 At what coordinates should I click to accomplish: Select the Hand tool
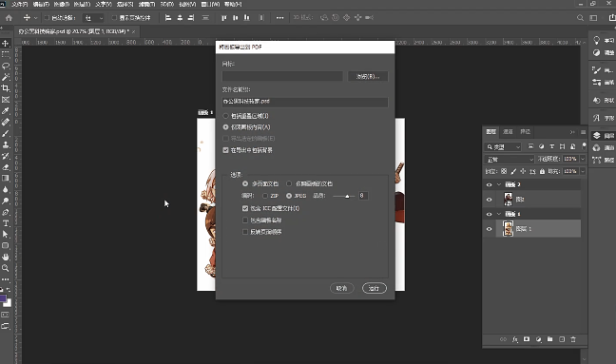click(6, 257)
